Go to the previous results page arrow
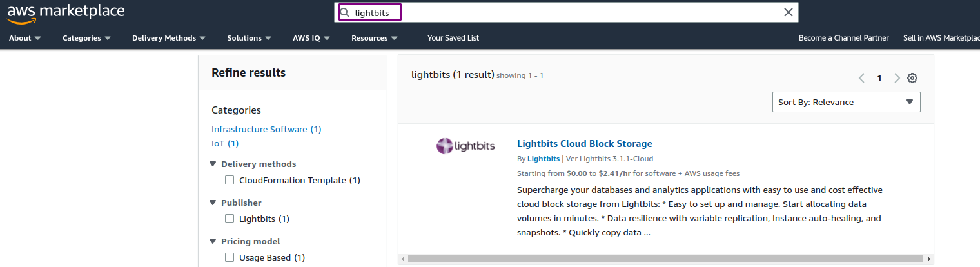This screenshot has height=267, width=980. [862, 78]
